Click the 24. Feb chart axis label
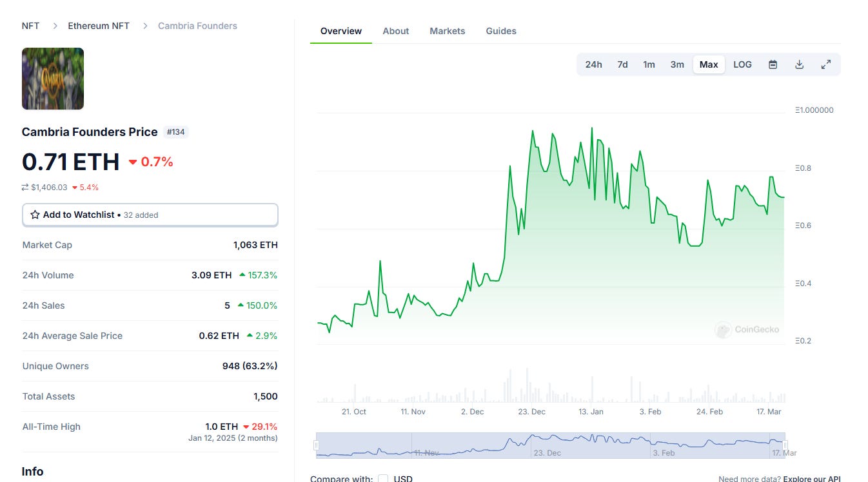This screenshot has width=868, height=482. (x=709, y=412)
